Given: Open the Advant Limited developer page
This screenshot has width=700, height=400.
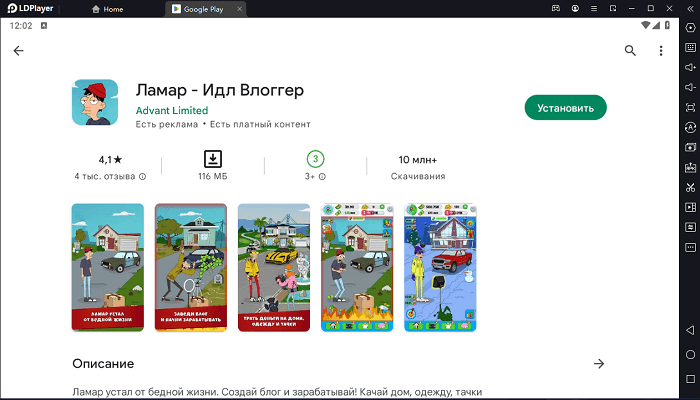Looking at the screenshot, I should pos(172,110).
